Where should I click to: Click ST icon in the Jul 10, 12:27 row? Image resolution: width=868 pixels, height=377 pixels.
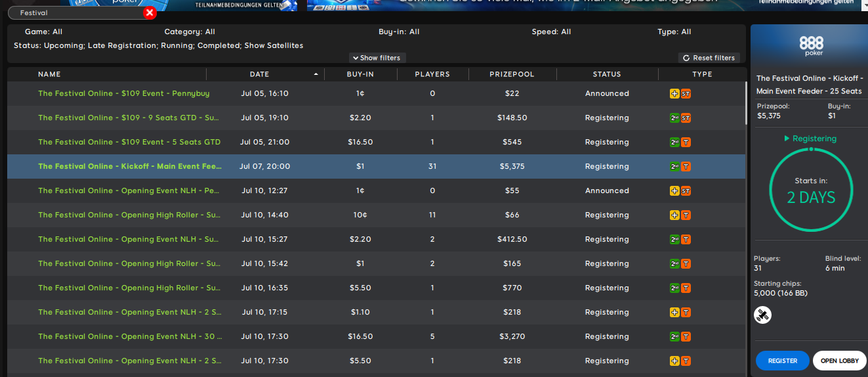686,191
